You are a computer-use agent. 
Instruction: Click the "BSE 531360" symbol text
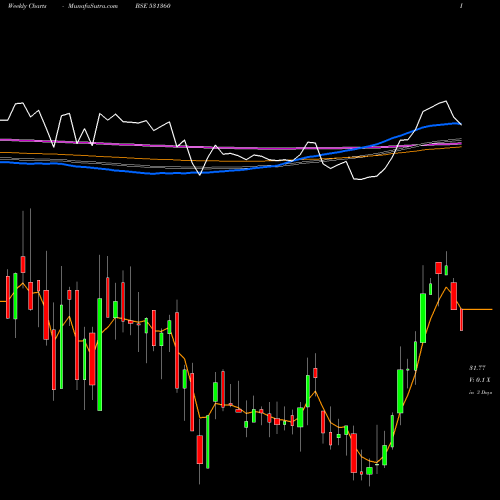[153, 6]
